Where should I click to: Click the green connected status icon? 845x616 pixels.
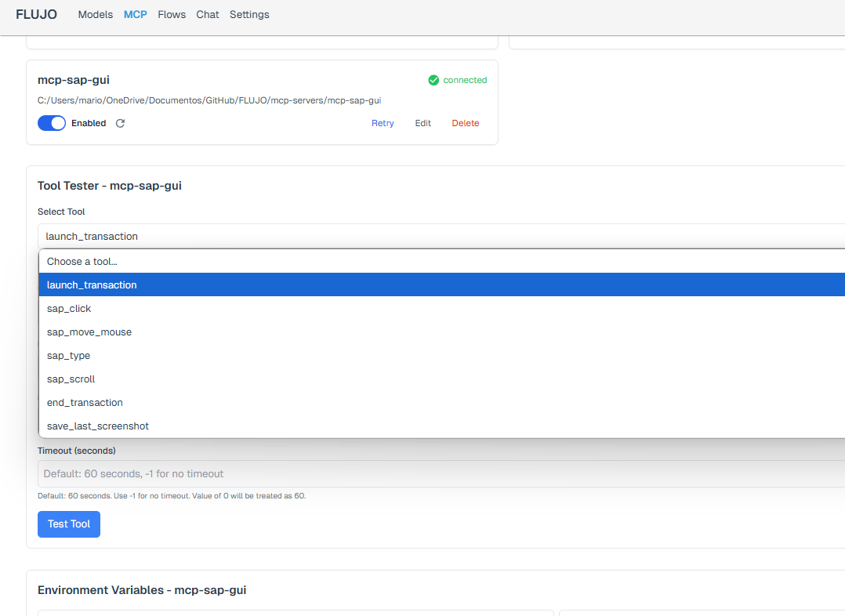coord(433,80)
